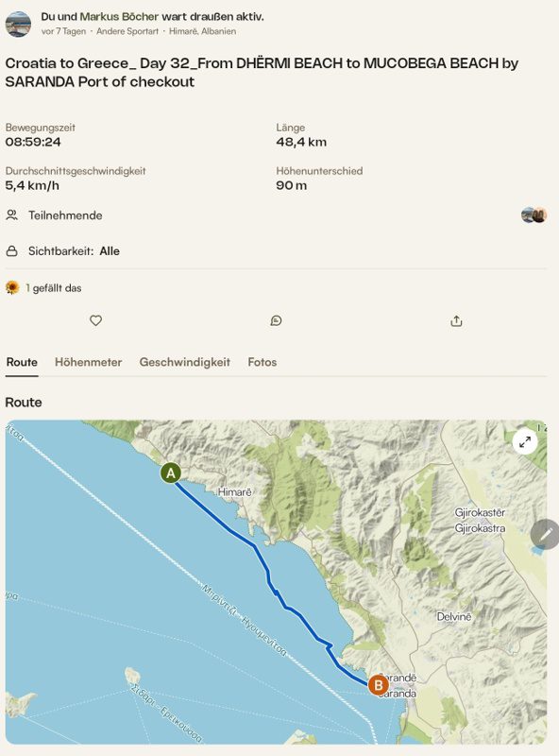The image size is (559, 756).
Task: Switch to the Höhenmeter tab
Action: 88,362
